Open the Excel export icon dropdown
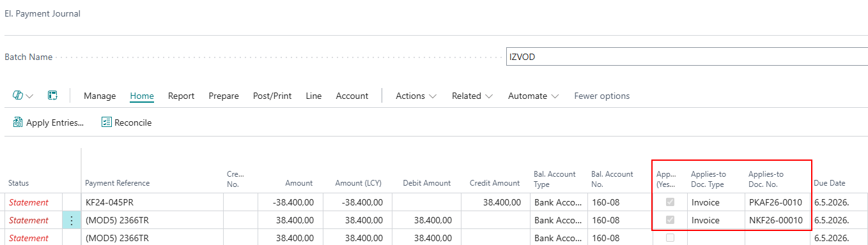 pyautogui.click(x=23, y=96)
